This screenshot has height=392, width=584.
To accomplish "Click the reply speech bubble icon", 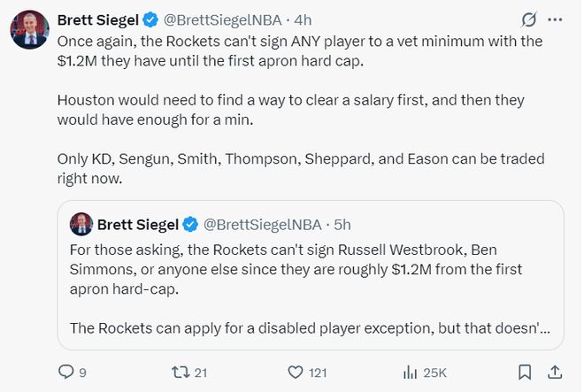I will pyautogui.click(x=65, y=372).
